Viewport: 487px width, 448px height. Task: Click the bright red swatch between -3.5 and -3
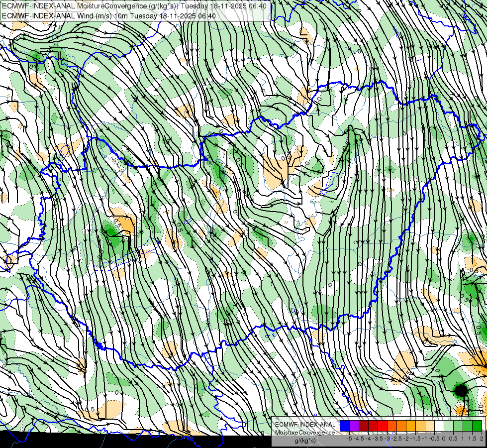tap(383, 426)
